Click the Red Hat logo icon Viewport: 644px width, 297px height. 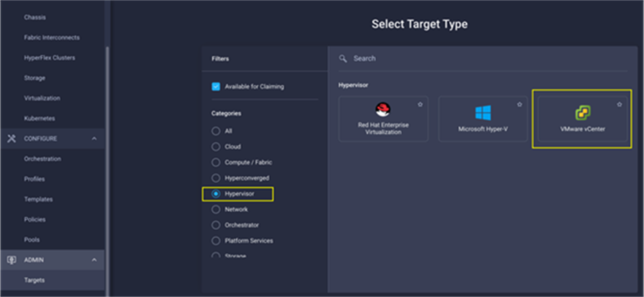pos(383,109)
